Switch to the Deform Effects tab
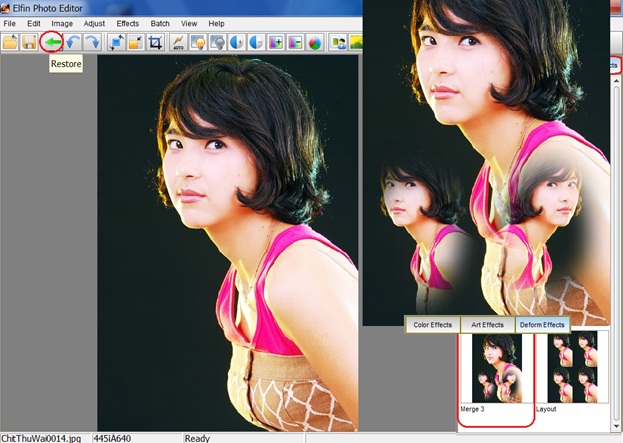 [x=542, y=325]
